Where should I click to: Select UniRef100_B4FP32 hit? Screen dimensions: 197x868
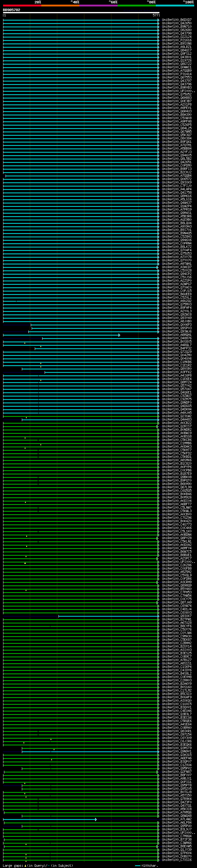177,349
